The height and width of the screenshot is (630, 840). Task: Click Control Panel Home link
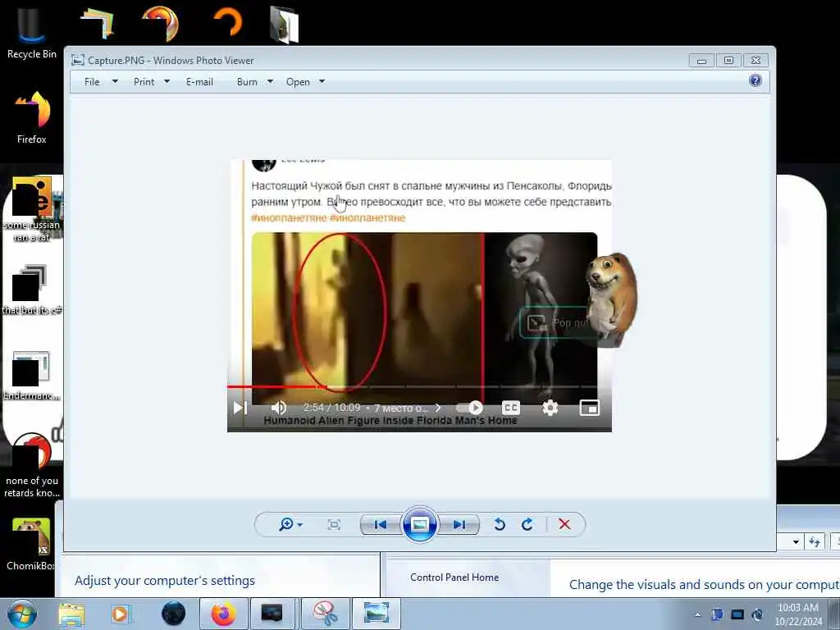click(x=454, y=577)
